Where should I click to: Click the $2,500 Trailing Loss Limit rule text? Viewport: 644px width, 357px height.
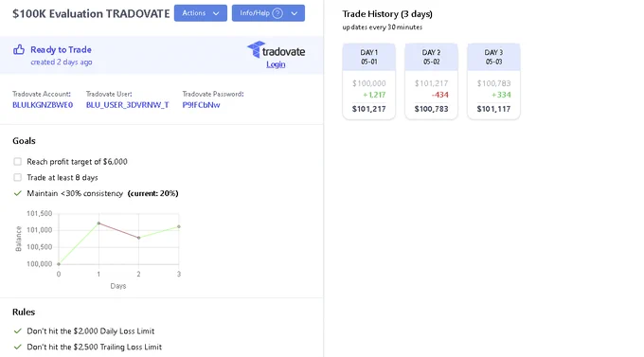pyautogui.click(x=94, y=348)
